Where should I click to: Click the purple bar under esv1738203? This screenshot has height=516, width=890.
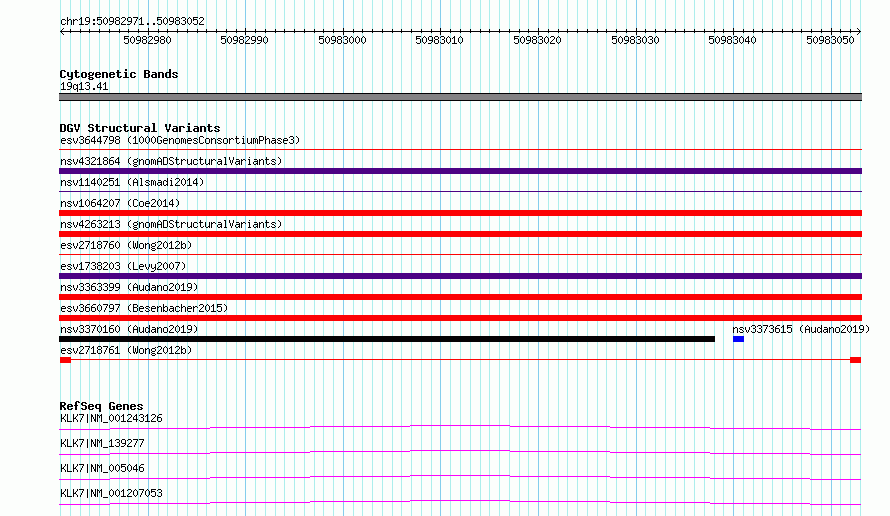click(460, 276)
